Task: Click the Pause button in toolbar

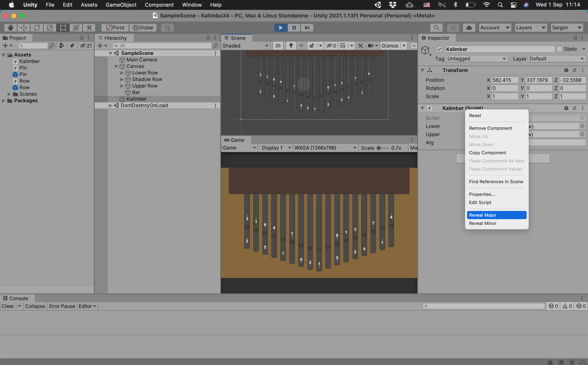Action: point(294,28)
